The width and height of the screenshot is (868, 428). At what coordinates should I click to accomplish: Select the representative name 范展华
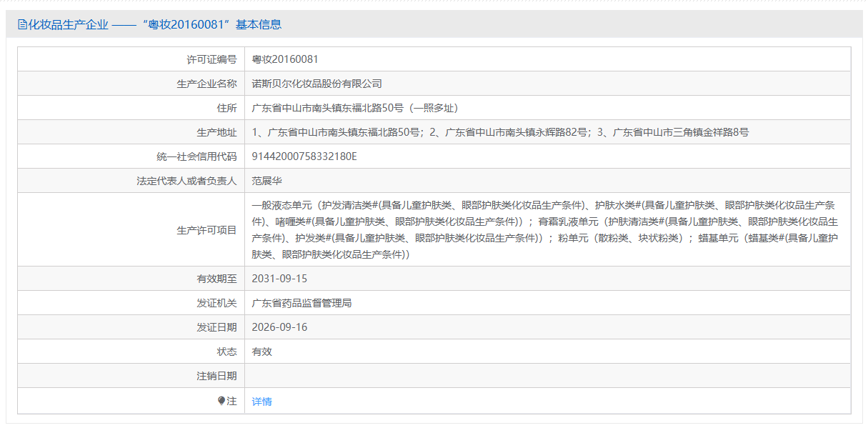[x=267, y=181]
